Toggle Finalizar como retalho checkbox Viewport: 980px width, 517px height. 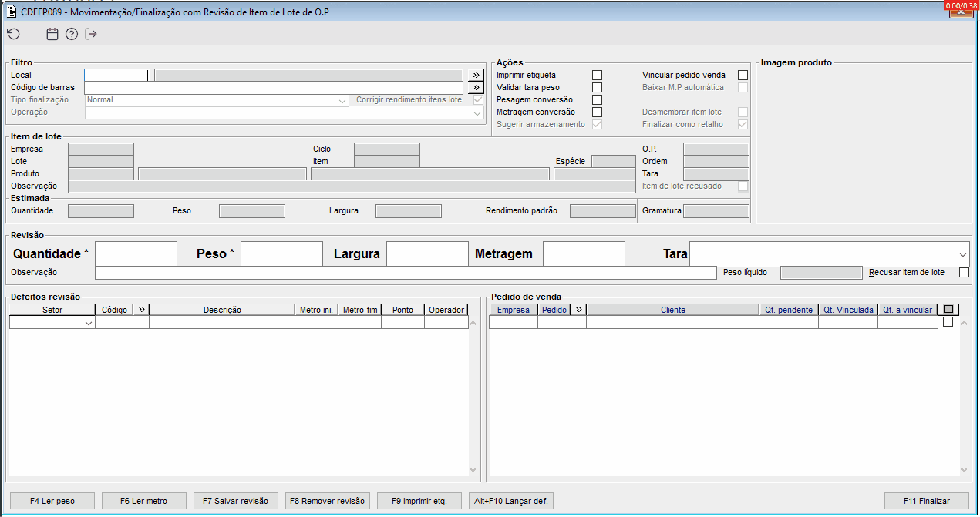pyautogui.click(x=743, y=124)
